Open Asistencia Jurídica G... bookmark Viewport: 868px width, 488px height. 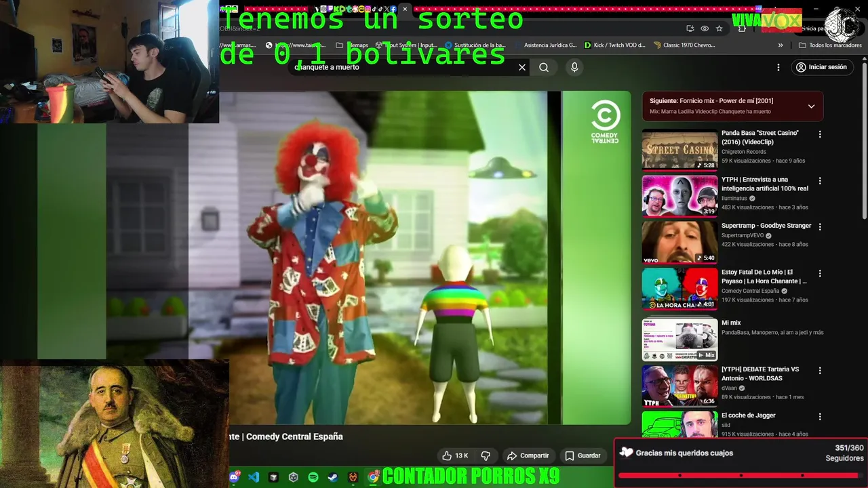tap(545, 45)
